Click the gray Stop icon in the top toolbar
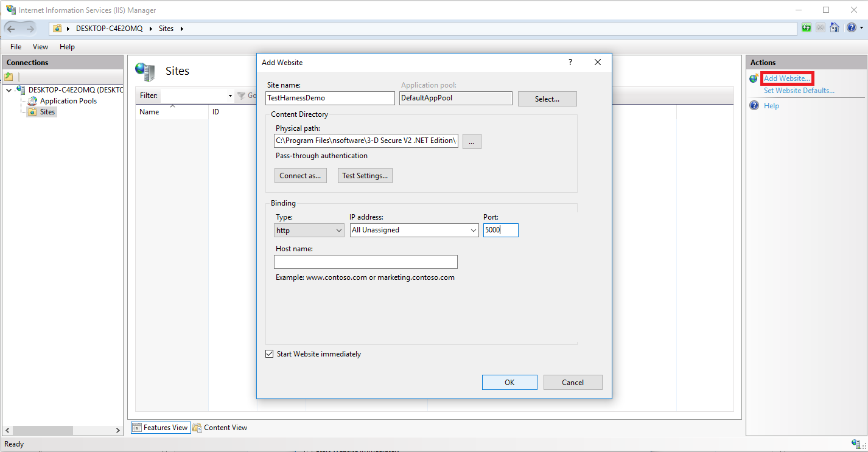This screenshot has width=868, height=452. (x=821, y=28)
